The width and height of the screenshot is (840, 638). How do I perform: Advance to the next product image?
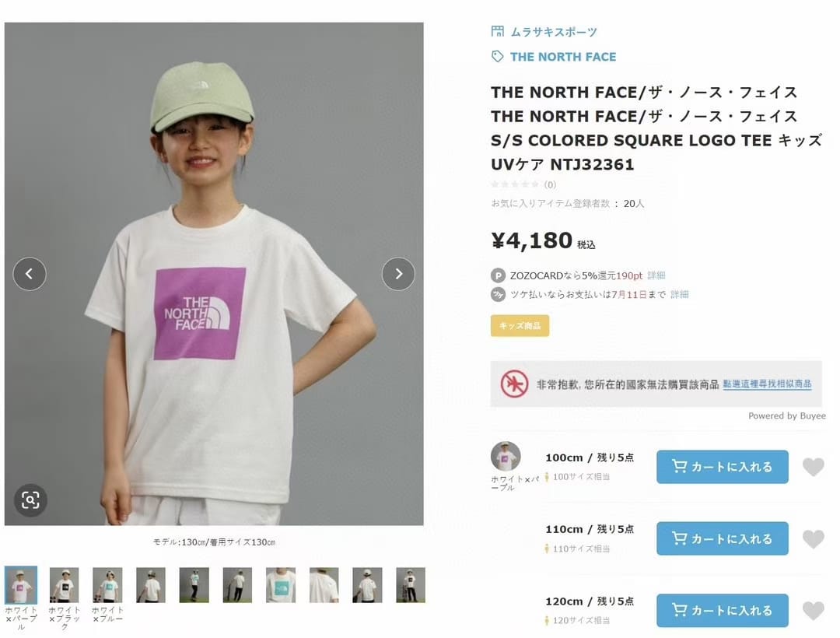pyautogui.click(x=398, y=274)
